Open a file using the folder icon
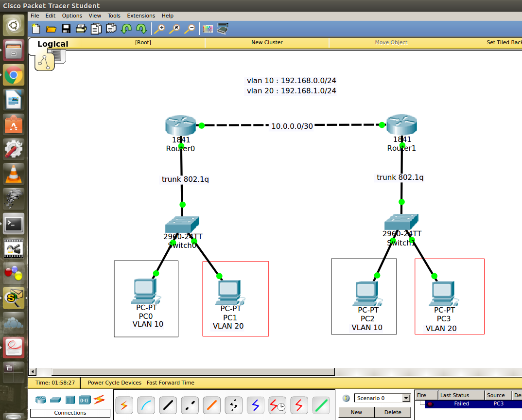 coord(51,29)
